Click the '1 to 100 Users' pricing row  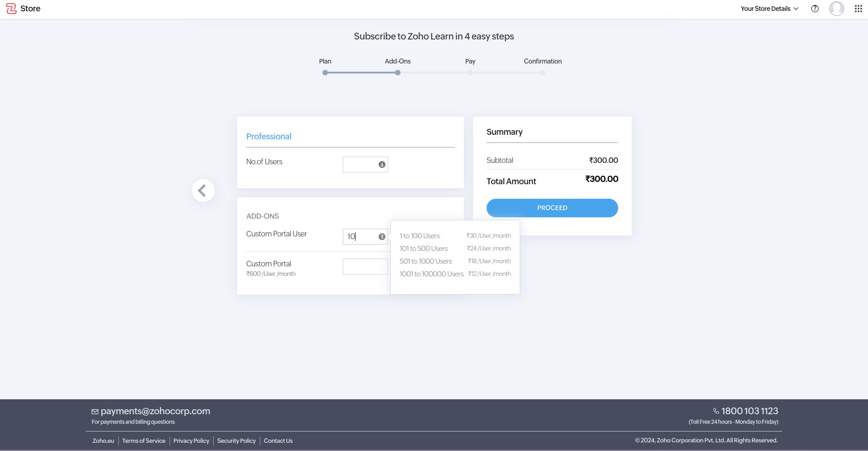455,236
